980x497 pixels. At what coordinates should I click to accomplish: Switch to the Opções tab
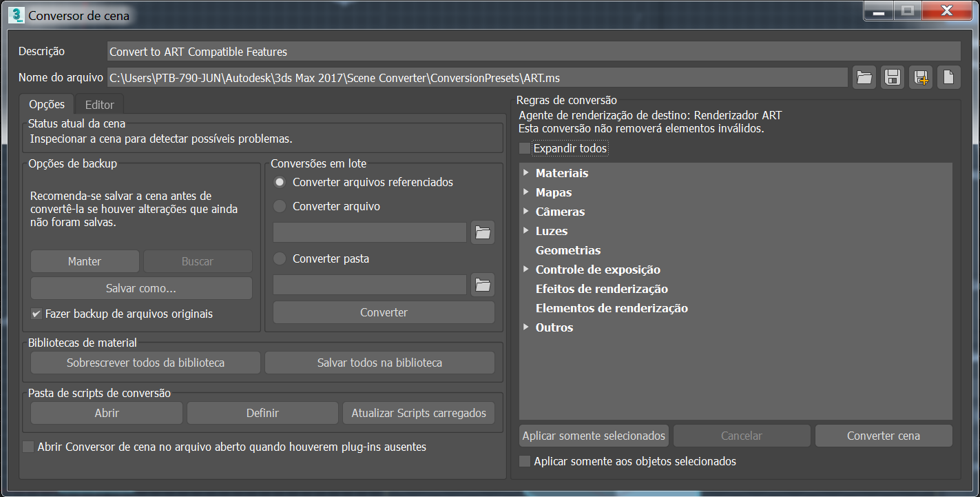click(x=47, y=104)
